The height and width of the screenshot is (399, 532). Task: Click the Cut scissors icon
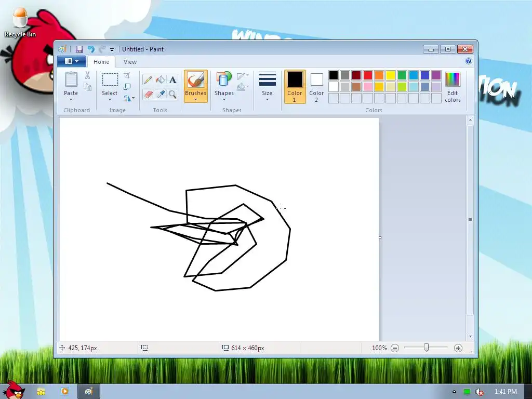click(x=87, y=75)
